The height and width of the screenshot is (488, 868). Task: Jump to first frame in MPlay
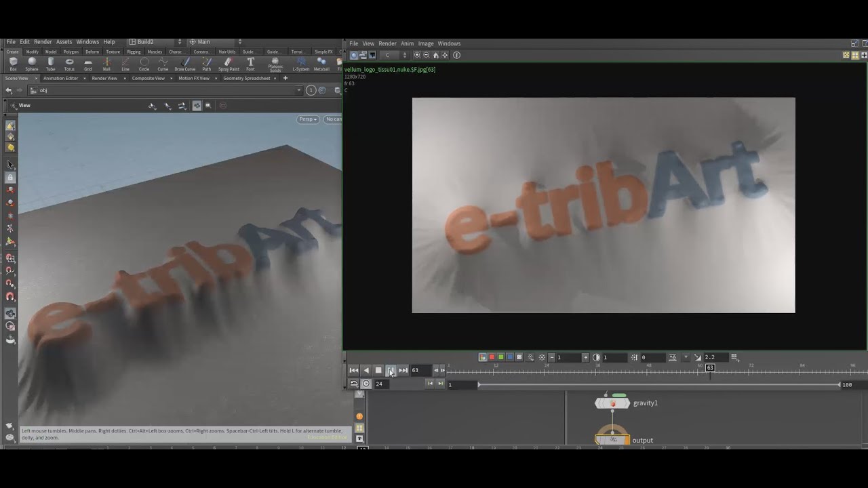pos(354,370)
